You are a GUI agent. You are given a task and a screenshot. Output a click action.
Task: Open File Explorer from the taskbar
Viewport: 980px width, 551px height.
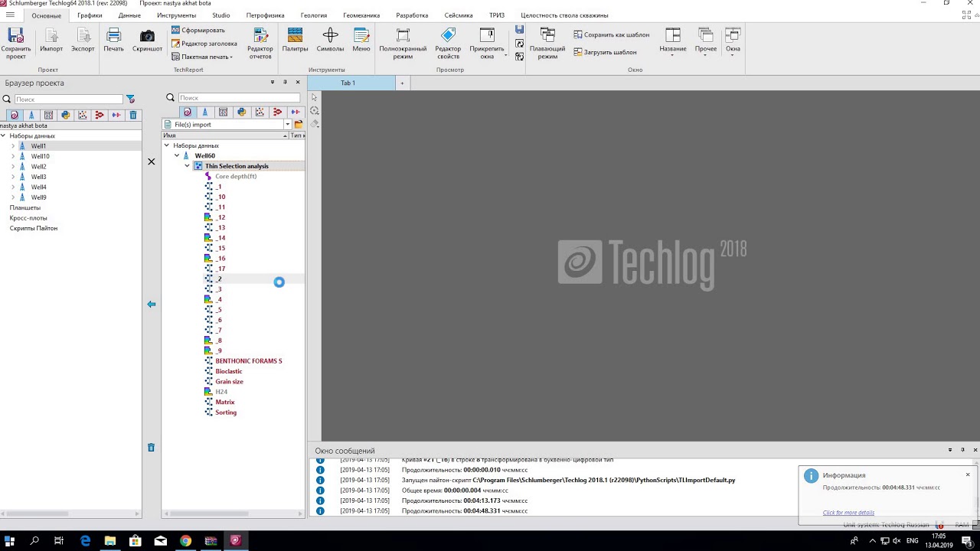click(110, 540)
